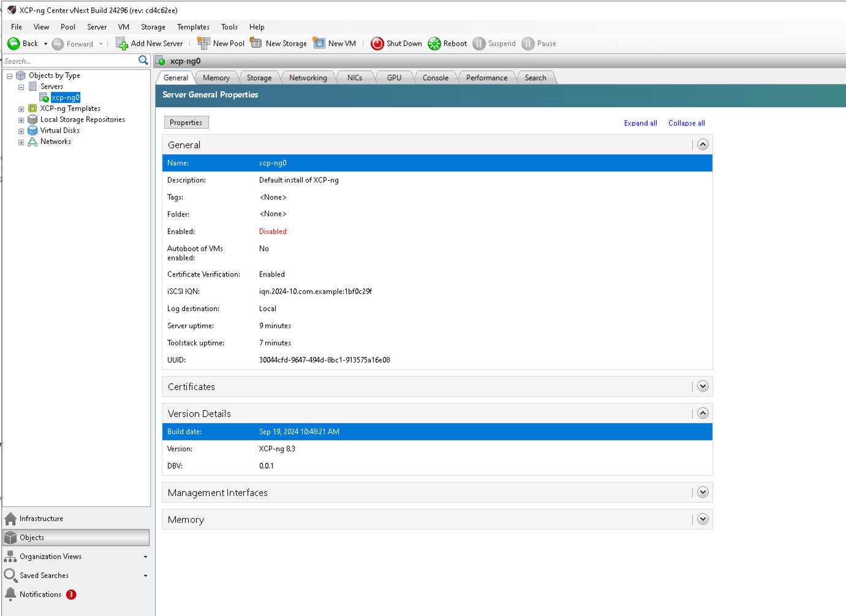Click the XCP-ng Center title bar logo
846x616 pixels.
coord(11,10)
